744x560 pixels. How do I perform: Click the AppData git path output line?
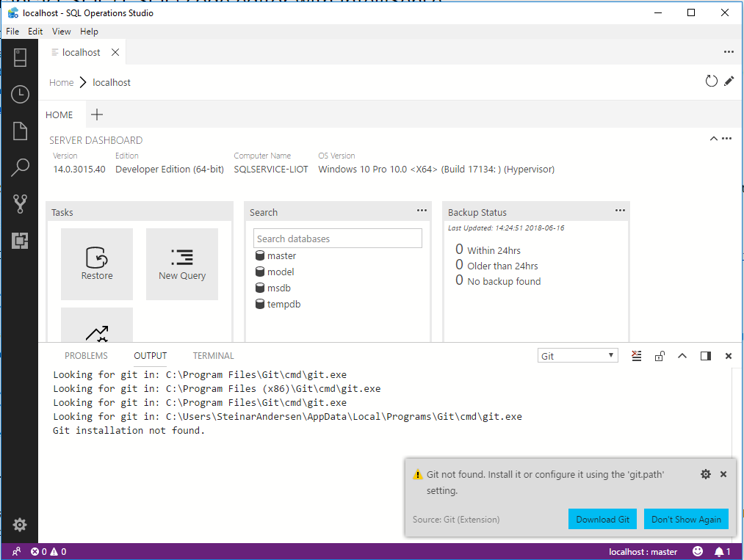[x=288, y=417]
